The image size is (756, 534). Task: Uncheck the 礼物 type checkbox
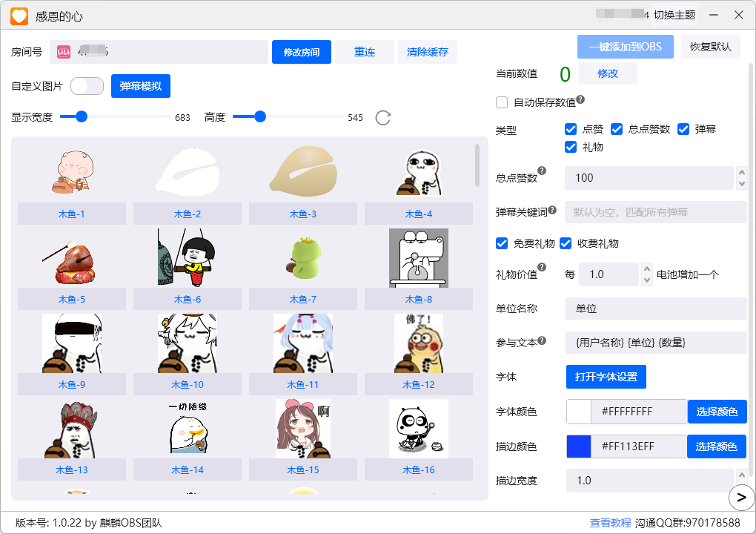(x=571, y=147)
